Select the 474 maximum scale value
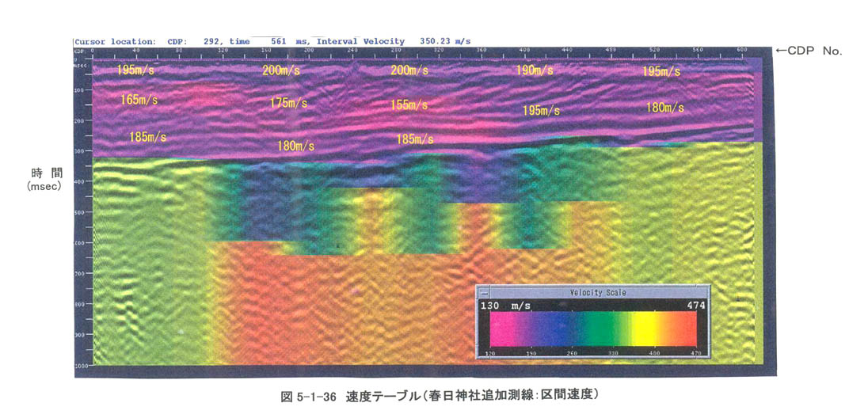 pos(695,306)
